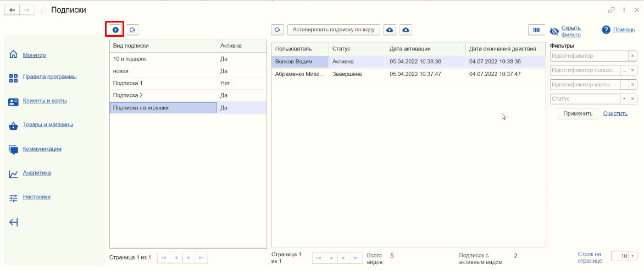Open rows-per-page dropdown showing 10
The width and height of the screenshot is (644, 270).
[632, 256]
